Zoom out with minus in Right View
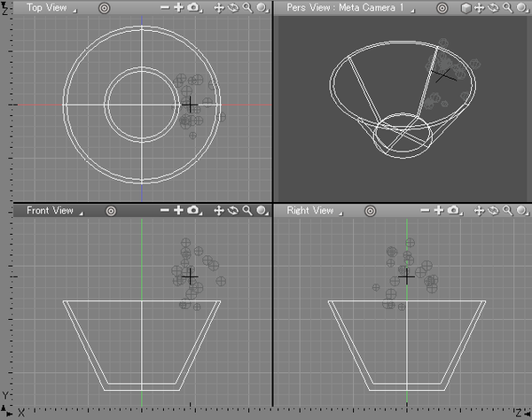This screenshot has width=532, height=420. click(x=426, y=211)
